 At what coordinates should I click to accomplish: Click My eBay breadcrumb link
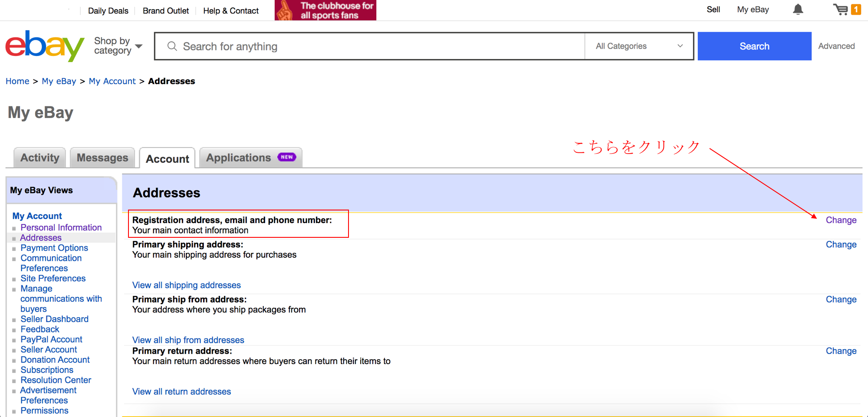(59, 81)
